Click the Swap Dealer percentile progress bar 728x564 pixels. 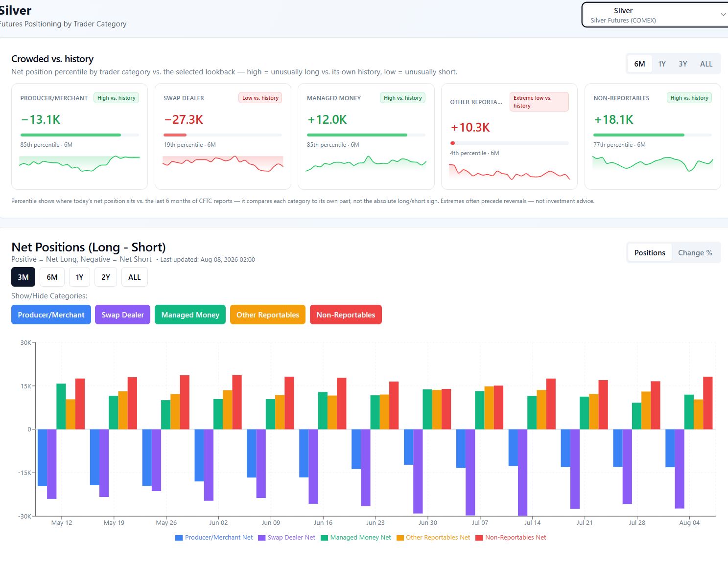tap(223, 135)
